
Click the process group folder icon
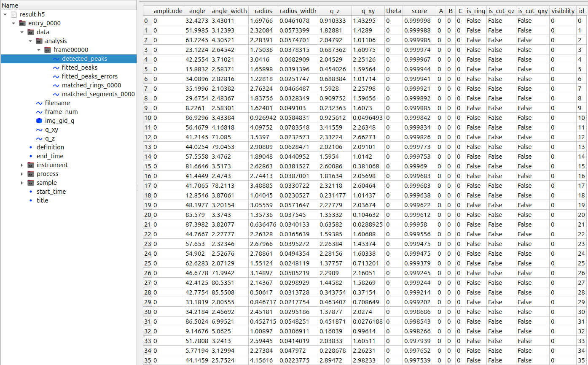[31, 174]
